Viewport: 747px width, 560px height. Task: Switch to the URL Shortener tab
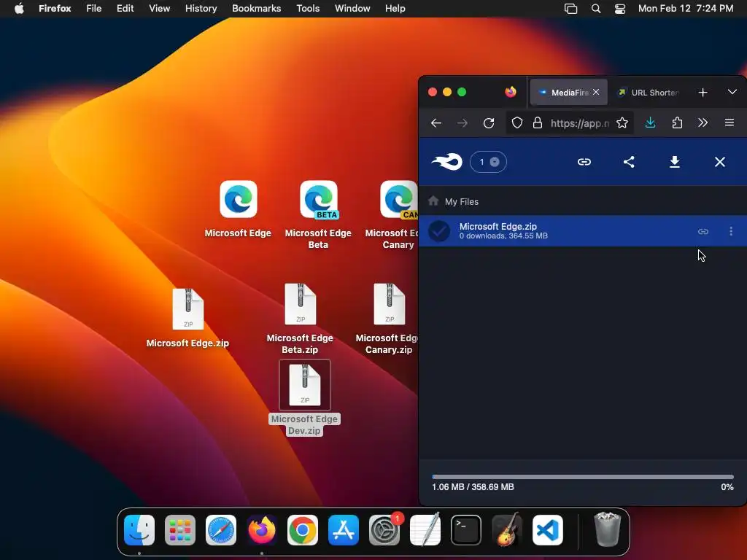tap(649, 93)
